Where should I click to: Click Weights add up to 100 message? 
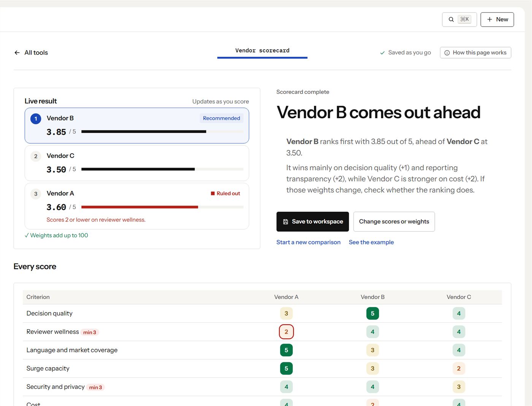(x=56, y=235)
